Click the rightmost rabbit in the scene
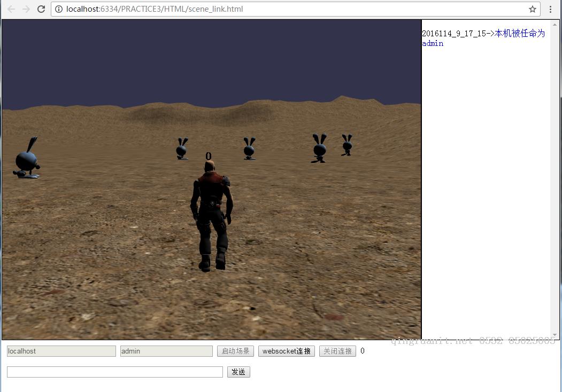562x392 pixels. [x=347, y=145]
